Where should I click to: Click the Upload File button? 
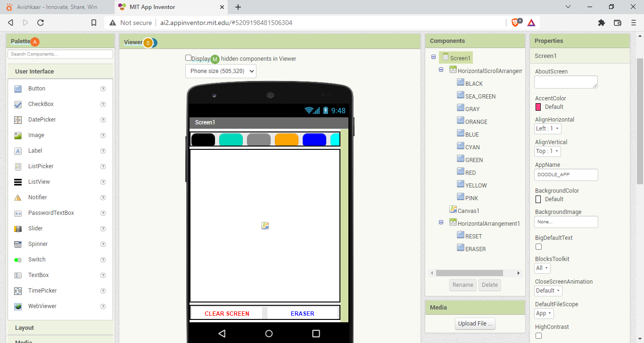point(475,323)
